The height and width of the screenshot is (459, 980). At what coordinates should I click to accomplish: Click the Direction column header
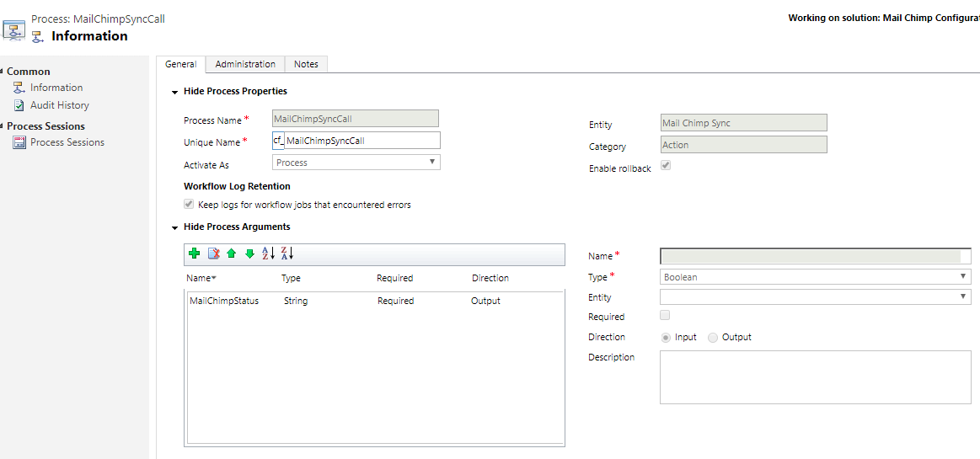490,278
